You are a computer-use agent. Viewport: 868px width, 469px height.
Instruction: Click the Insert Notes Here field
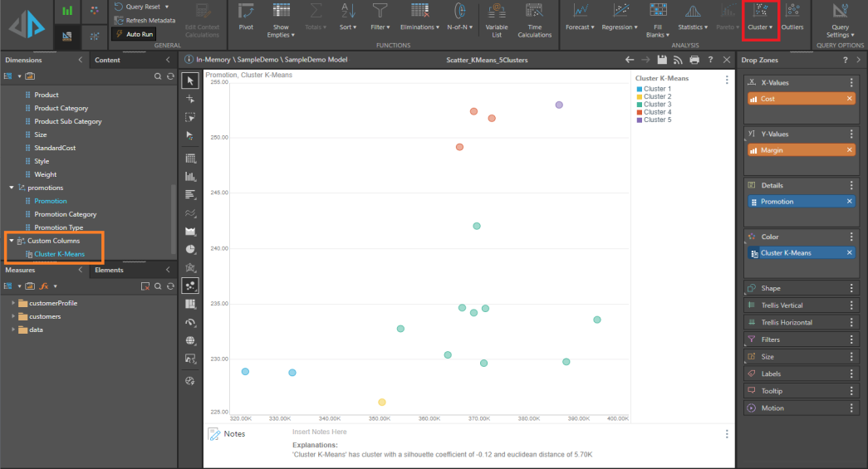pyautogui.click(x=320, y=432)
